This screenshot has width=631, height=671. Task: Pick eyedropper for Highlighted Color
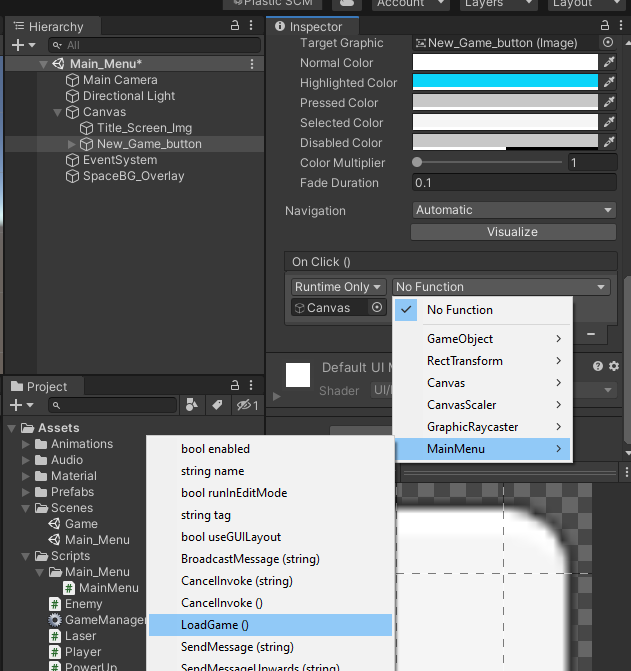(608, 82)
